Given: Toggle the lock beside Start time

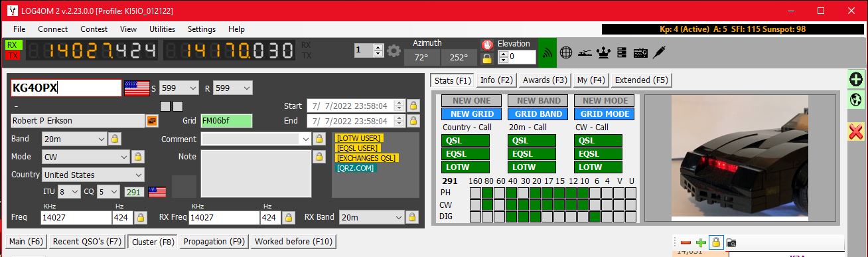Looking at the screenshot, I should coord(413,106).
